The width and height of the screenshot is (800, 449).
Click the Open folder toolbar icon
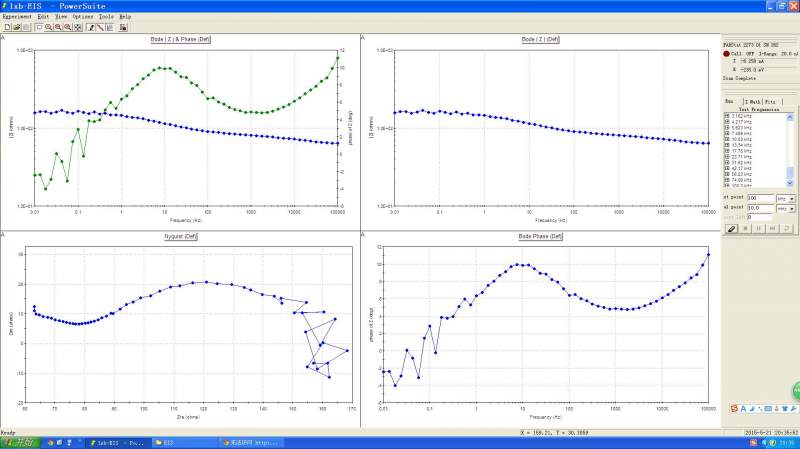pos(16,27)
